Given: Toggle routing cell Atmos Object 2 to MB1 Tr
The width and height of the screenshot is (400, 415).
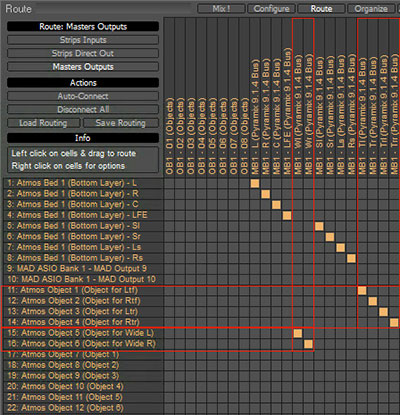Looking at the screenshot, I should 373,301.
